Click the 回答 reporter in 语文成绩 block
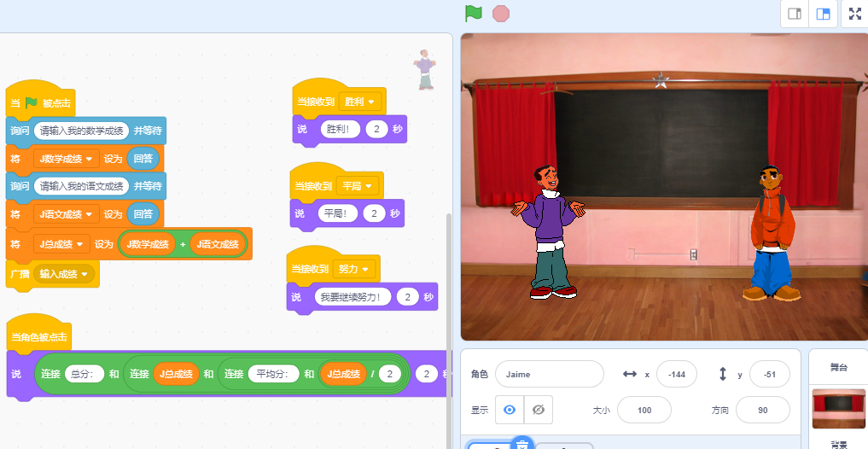This screenshot has height=449, width=868. pos(143,214)
